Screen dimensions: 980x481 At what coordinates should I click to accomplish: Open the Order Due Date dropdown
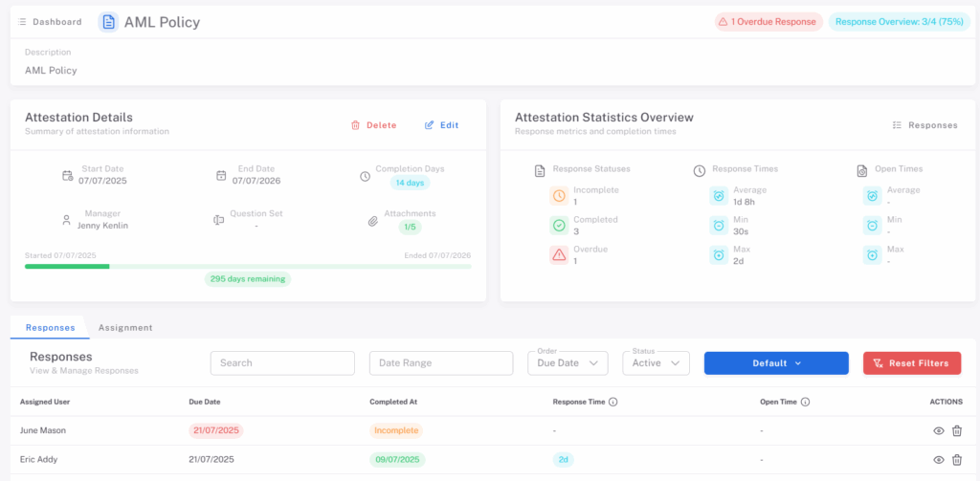[568, 363]
